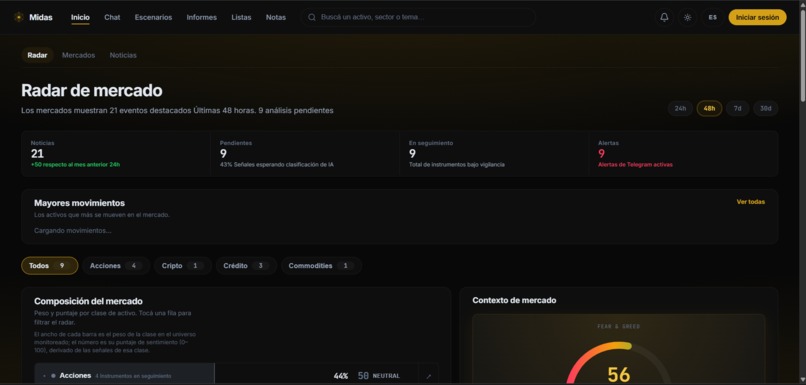Click the En seguimiento stat card
806x385 pixels.
click(494, 154)
